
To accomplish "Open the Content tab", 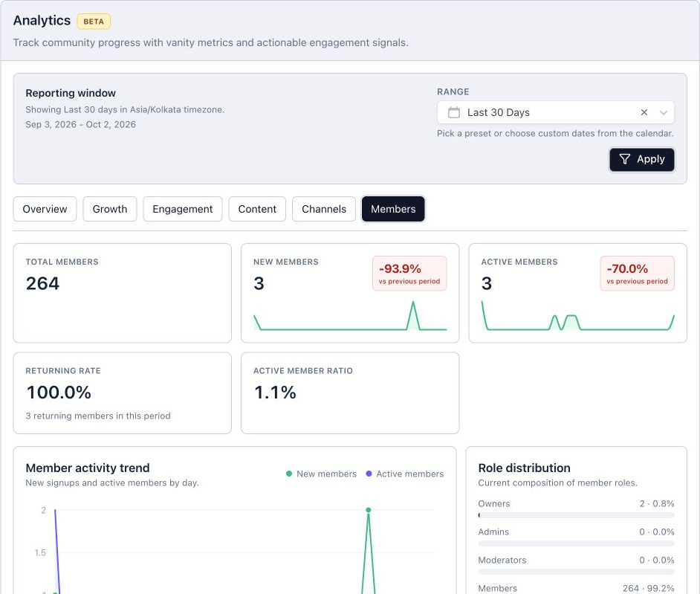I will coord(257,209).
